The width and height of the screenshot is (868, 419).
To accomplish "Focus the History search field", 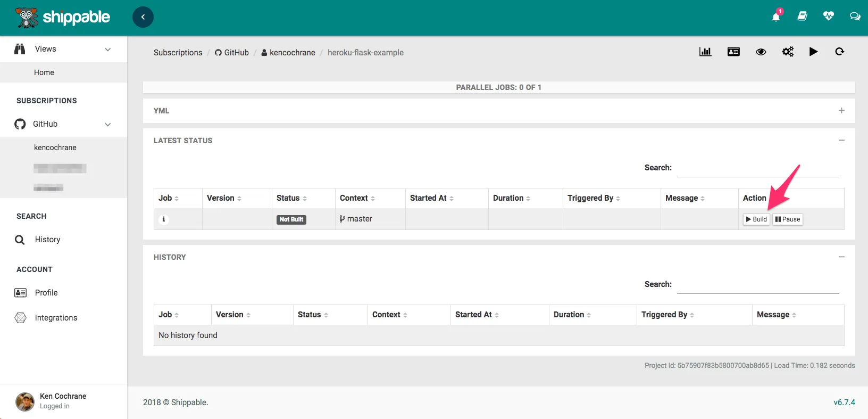I will tap(758, 285).
